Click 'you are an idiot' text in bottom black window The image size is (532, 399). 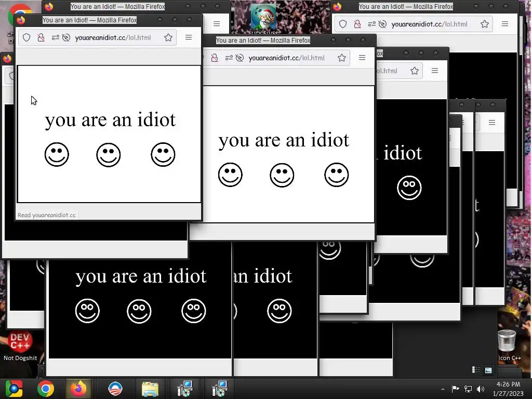[x=141, y=276]
